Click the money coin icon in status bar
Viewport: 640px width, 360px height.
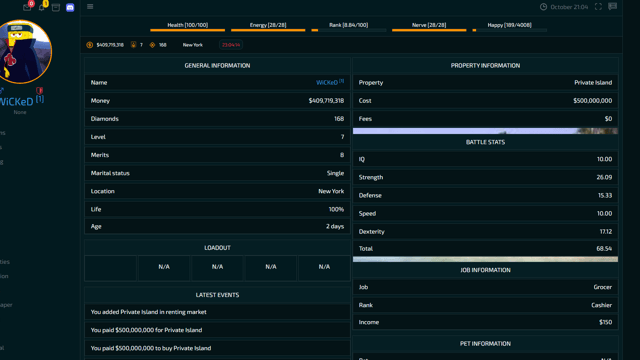click(x=89, y=45)
